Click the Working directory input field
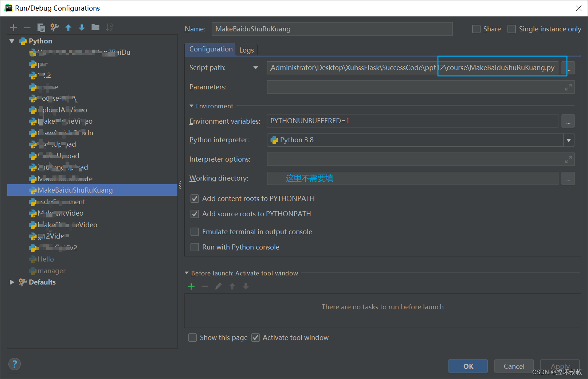Image resolution: width=588 pixels, height=379 pixels. pos(412,178)
